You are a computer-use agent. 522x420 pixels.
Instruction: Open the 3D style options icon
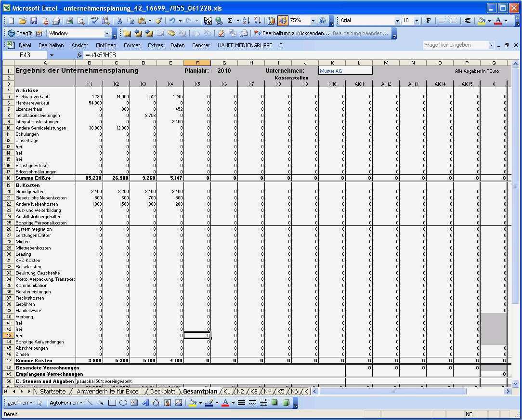click(x=286, y=403)
